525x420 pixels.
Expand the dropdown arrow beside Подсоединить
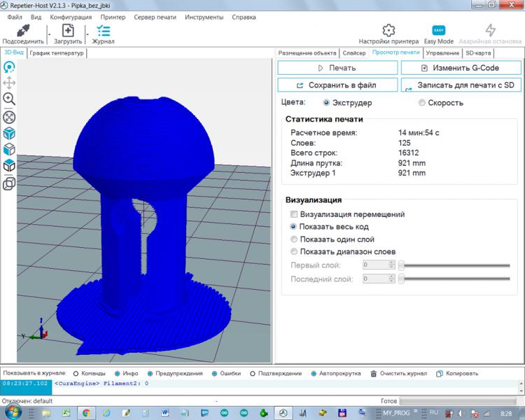48,33
